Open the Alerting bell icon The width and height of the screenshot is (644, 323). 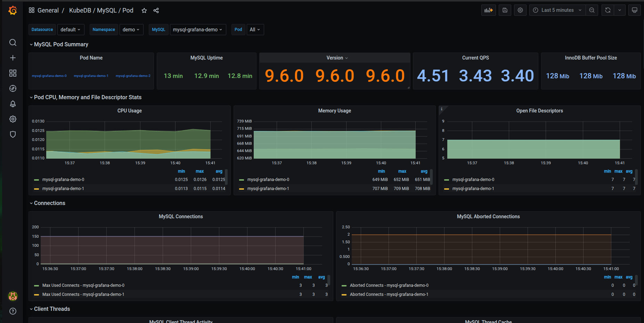pos(13,104)
